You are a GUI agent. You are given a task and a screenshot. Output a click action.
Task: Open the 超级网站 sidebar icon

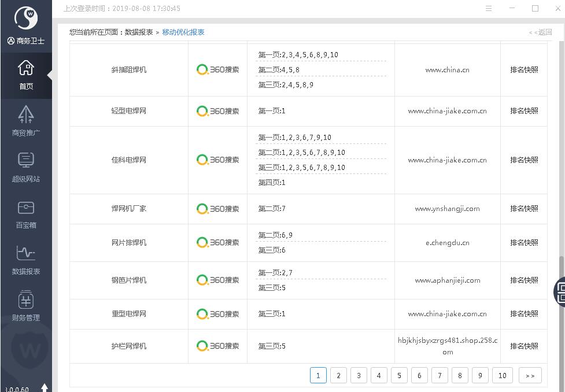(x=26, y=167)
